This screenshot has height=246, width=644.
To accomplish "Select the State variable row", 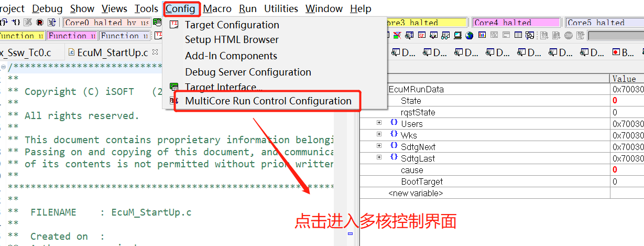I will [502, 101].
